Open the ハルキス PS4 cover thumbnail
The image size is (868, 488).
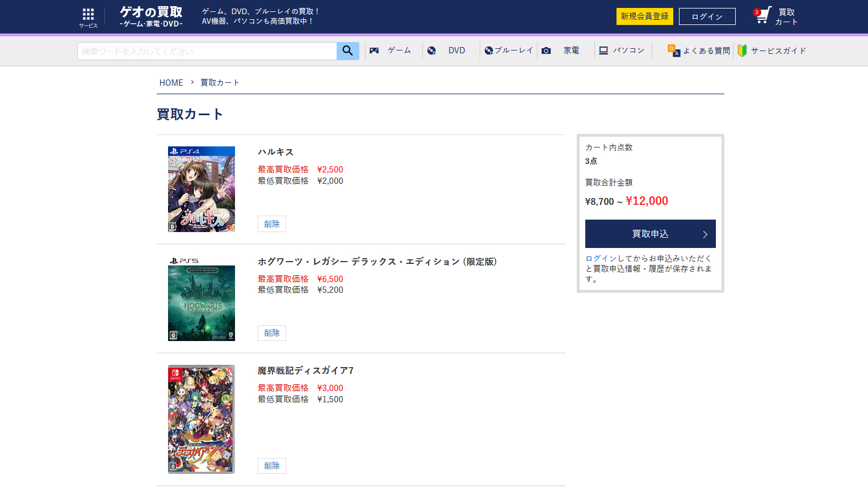tap(202, 189)
